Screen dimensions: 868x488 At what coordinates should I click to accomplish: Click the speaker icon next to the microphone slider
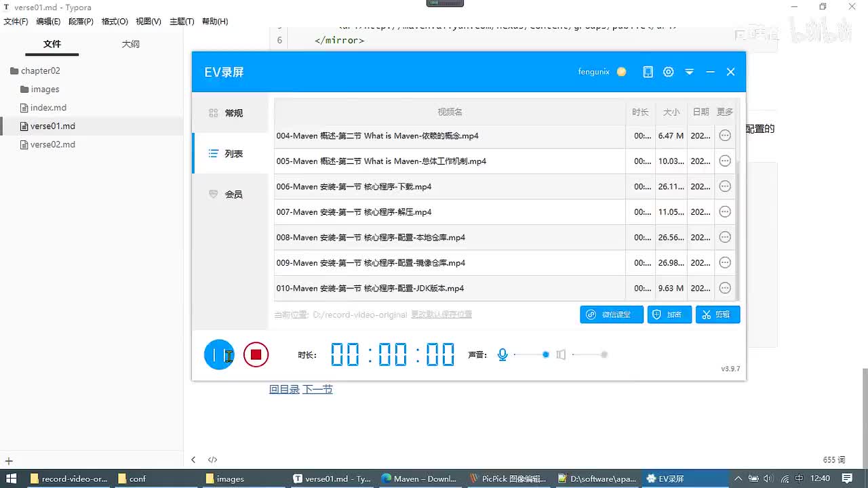pos(561,354)
